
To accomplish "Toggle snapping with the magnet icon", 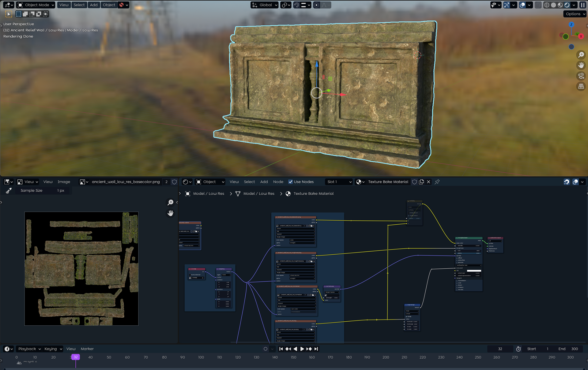I will click(x=296, y=5).
